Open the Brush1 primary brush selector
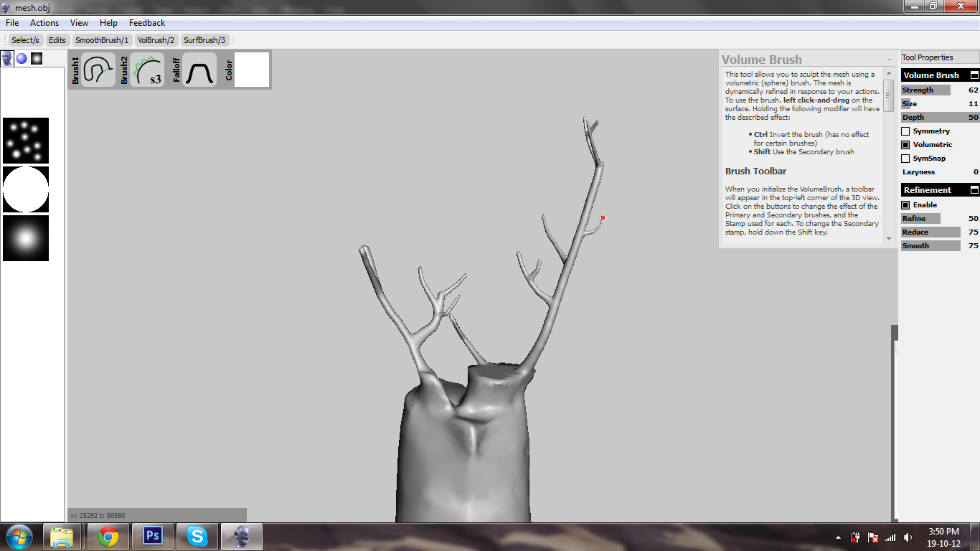 point(98,70)
